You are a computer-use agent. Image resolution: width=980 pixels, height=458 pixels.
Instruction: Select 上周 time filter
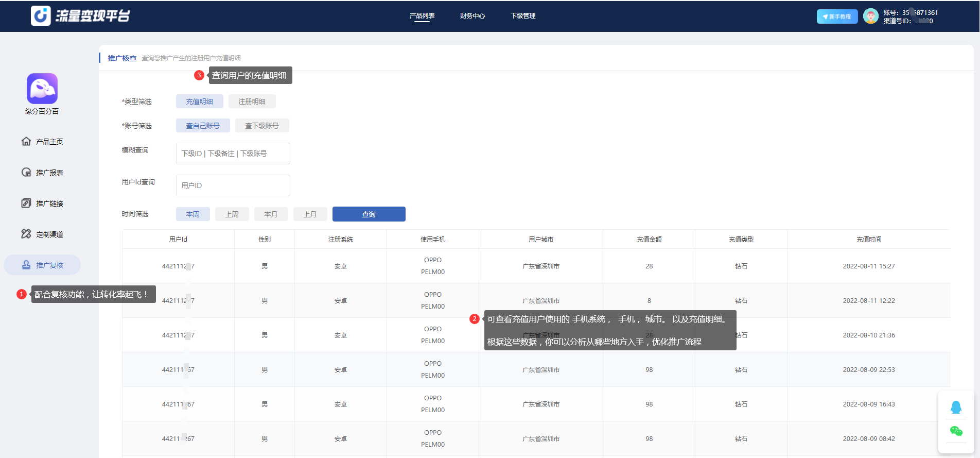pyautogui.click(x=232, y=214)
